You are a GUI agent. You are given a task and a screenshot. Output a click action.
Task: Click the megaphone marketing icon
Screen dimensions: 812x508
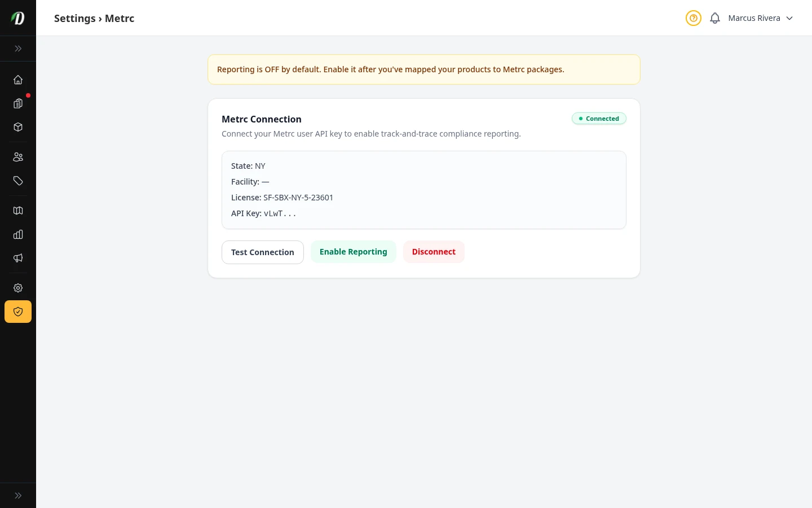tap(18, 258)
